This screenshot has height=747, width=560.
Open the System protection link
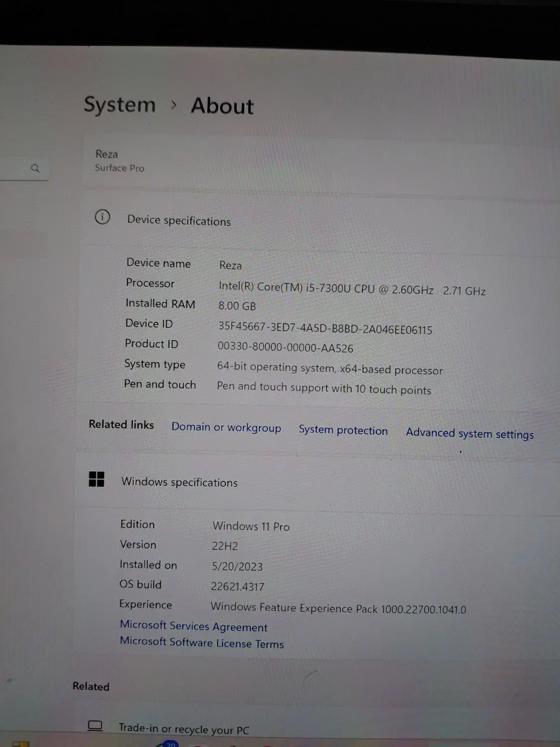[x=343, y=430]
